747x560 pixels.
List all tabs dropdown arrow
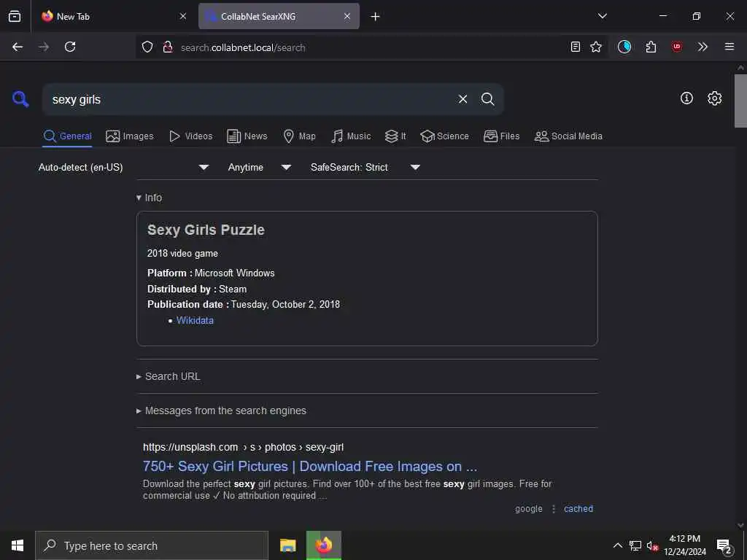[x=602, y=16]
